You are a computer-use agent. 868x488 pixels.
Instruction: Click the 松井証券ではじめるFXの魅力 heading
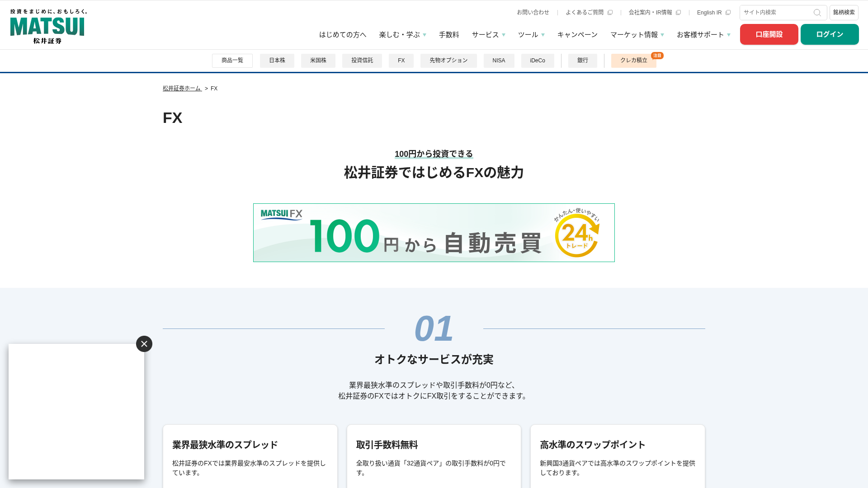(434, 173)
